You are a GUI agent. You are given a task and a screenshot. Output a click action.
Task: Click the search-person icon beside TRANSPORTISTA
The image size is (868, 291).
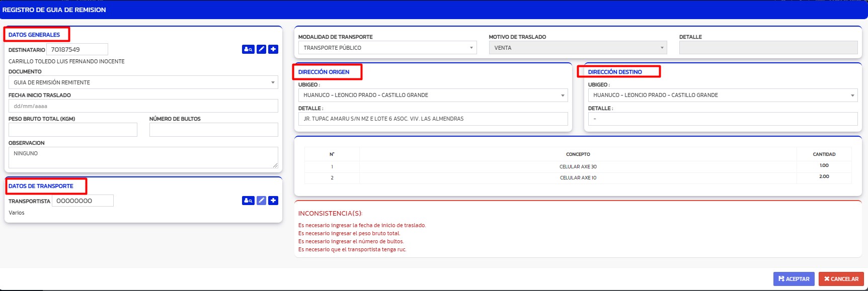248,201
